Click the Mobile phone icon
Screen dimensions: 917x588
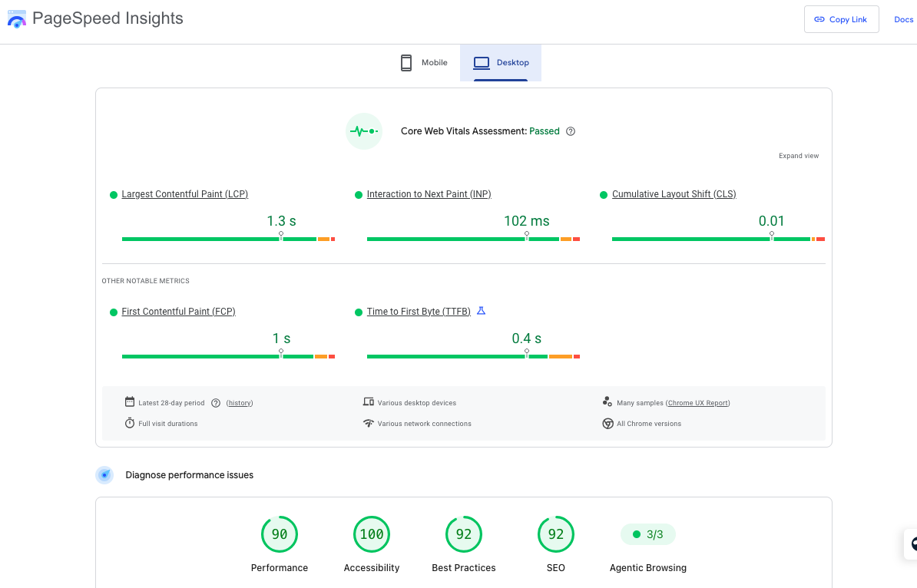pyautogui.click(x=406, y=62)
